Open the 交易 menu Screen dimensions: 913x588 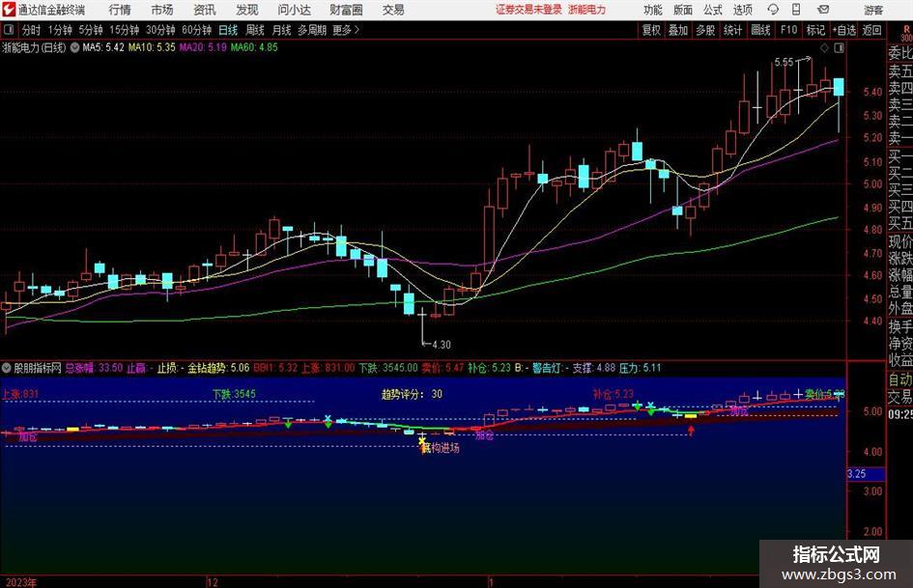[393, 10]
